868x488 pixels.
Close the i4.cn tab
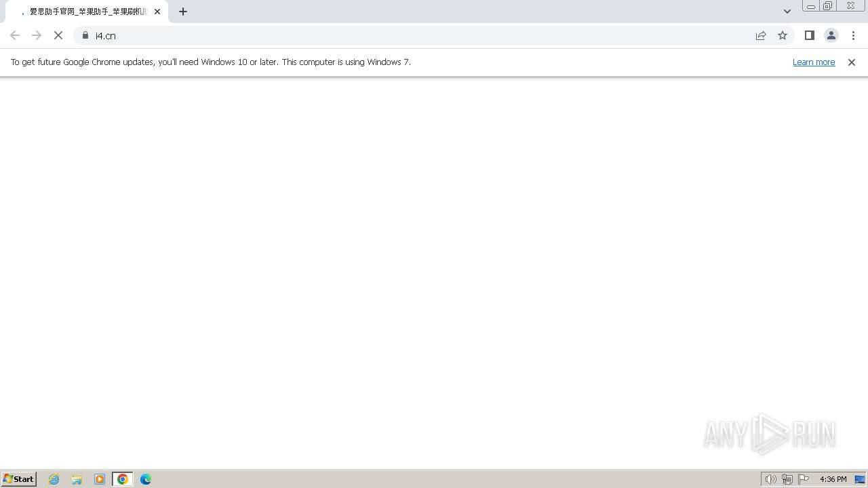point(157,12)
